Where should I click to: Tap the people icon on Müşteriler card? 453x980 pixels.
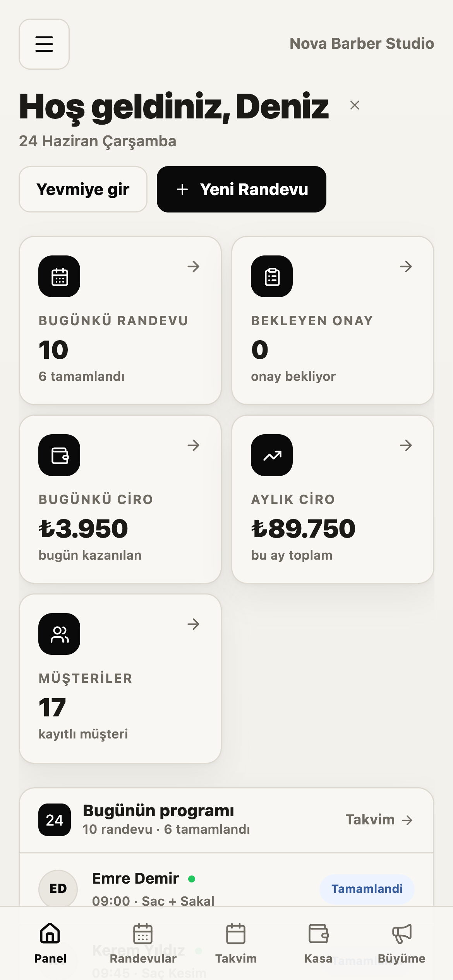tap(59, 634)
